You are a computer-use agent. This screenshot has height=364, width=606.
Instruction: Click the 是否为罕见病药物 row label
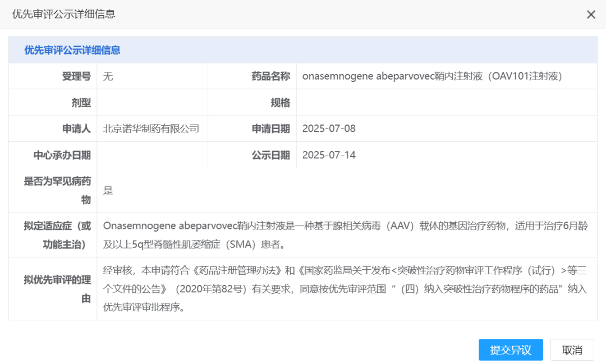(52, 190)
